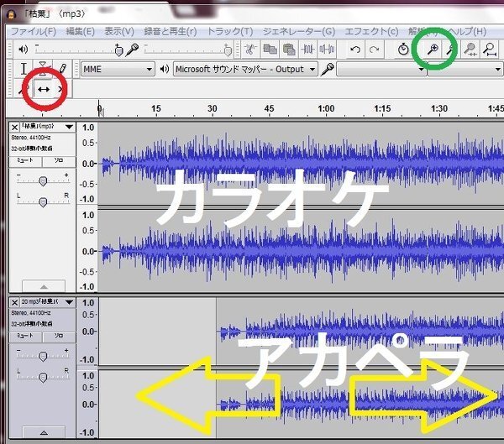
Task: Open the エフェクト(c) menu
Action: (x=371, y=32)
